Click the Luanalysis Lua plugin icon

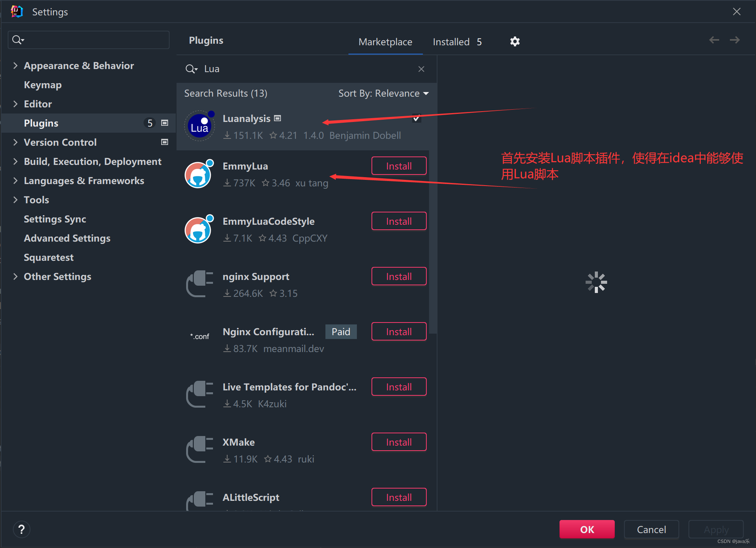tap(199, 126)
